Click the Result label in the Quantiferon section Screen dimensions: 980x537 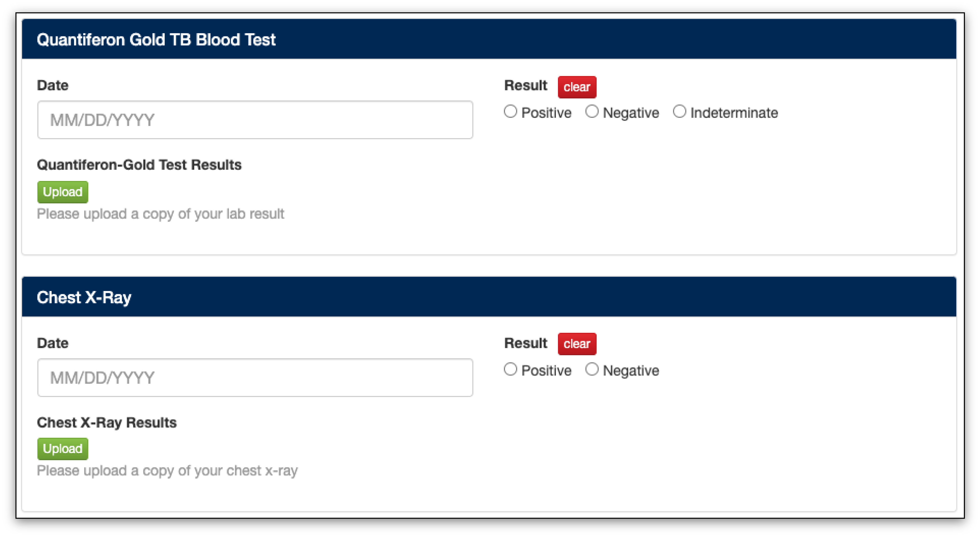tap(525, 86)
